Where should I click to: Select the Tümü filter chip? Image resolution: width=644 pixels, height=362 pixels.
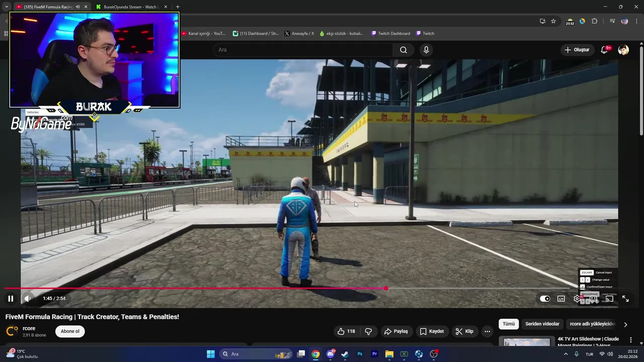click(509, 324)
